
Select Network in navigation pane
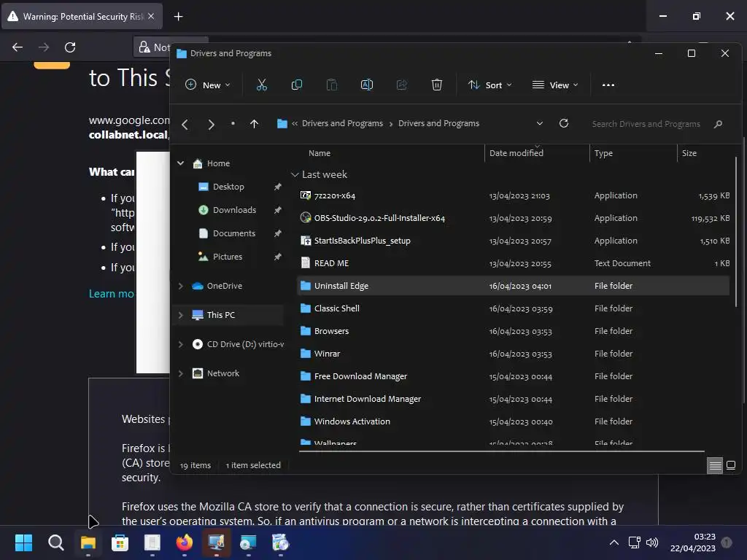pyautogui.click(x=223, y=373)
